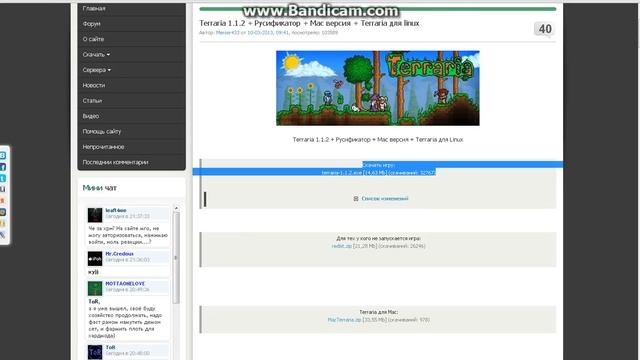Viewport: 640px width, 360px height.
Task: Open the author's profile link under title
Action: [227, 33]
